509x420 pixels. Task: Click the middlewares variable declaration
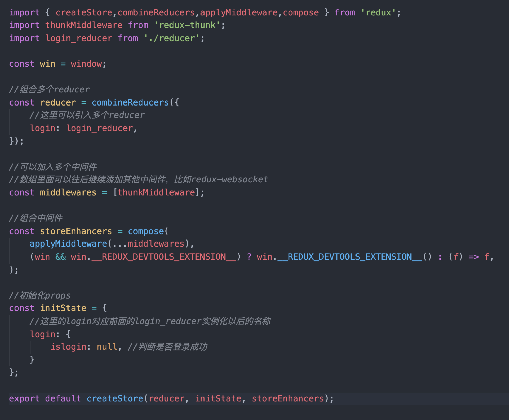(x=68, y=193)
